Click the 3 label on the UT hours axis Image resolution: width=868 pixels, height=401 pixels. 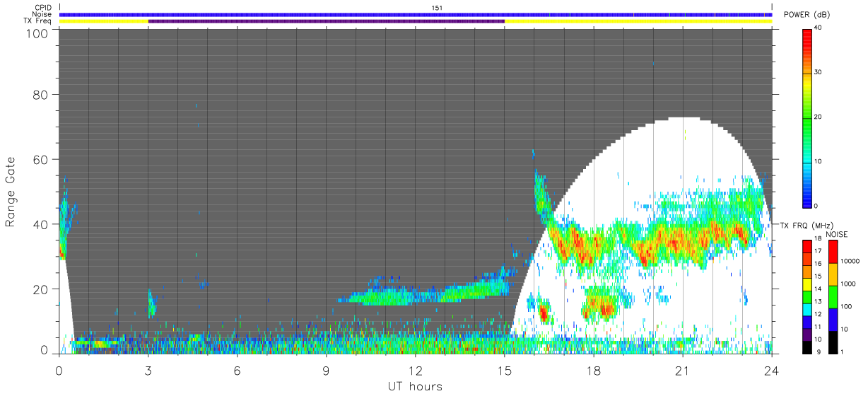point(148,371)
